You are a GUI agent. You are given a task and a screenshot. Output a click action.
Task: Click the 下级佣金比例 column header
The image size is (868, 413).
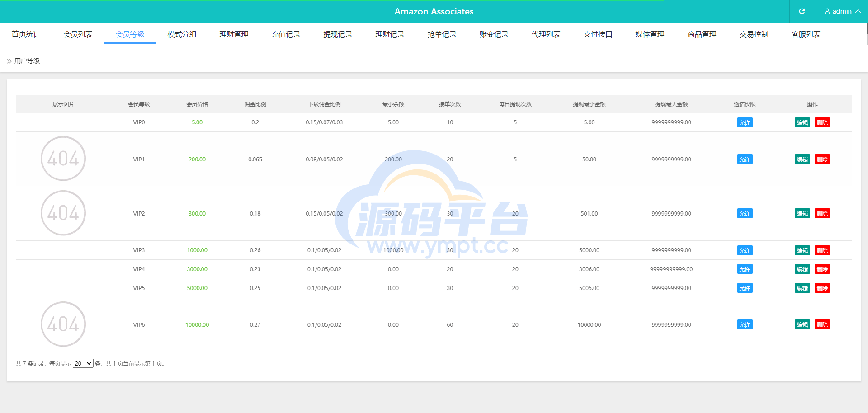click(324, 104)
